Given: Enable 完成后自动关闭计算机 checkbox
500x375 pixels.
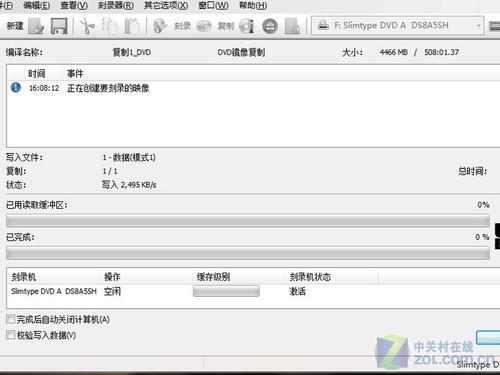Looking at the screenshot, I should pos(10,319).
